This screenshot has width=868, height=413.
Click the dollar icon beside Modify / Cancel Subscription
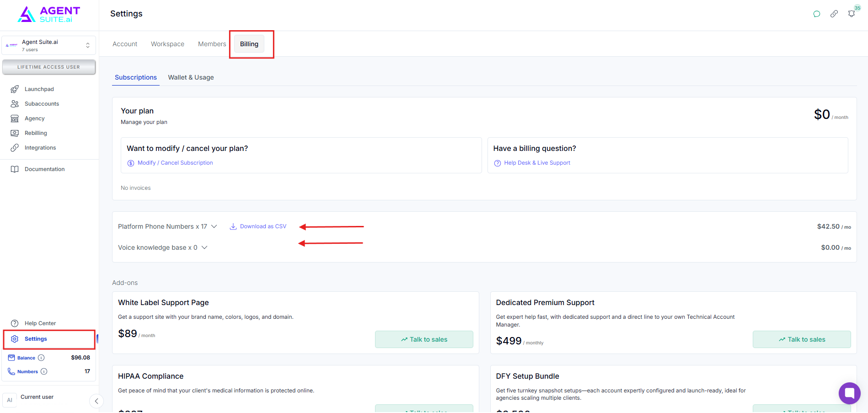tap(131, 163)
